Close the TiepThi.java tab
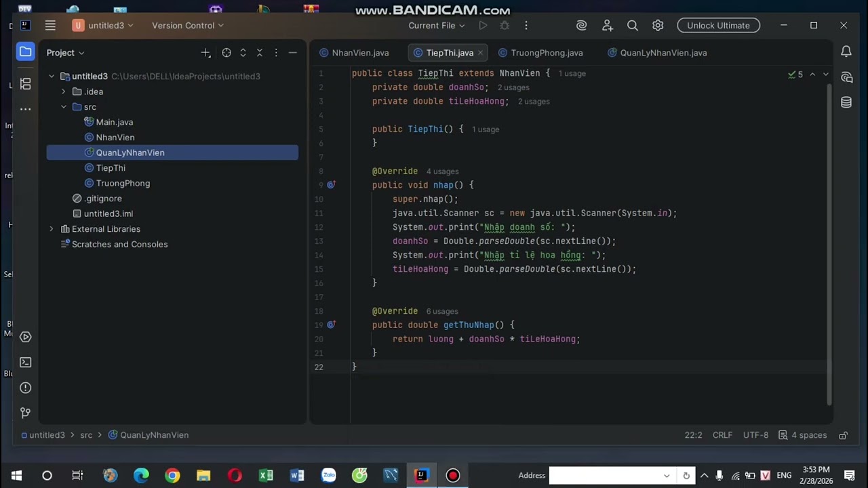This screenshot has width=868, height=488. pos(480,52)
